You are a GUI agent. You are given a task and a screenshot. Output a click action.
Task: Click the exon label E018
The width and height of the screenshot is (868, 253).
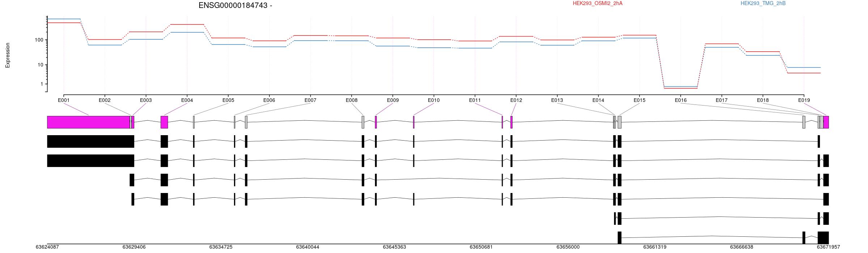coord(763,100)
